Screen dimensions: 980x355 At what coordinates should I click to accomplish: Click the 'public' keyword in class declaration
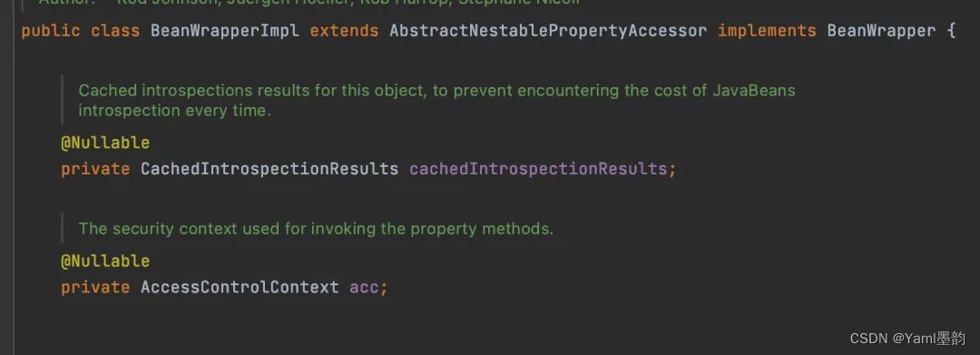click(x=51, y=31)
